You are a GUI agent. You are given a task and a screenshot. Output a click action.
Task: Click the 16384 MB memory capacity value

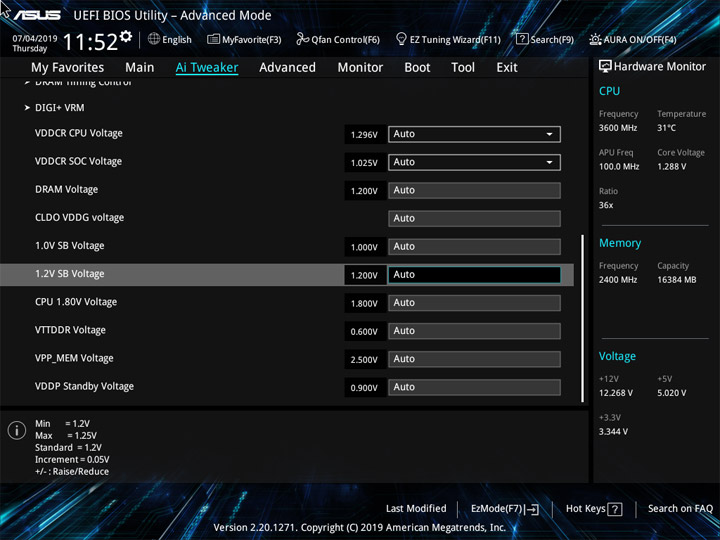[x=677, y=280]
